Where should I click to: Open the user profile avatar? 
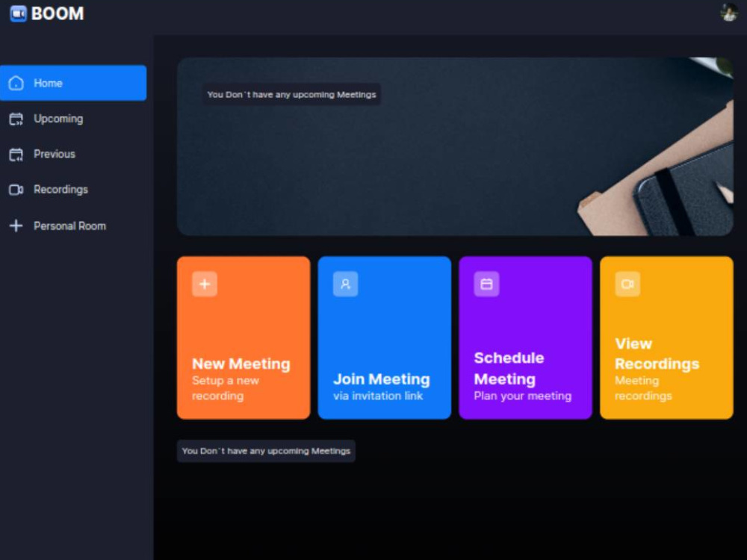tap(729, 12)
